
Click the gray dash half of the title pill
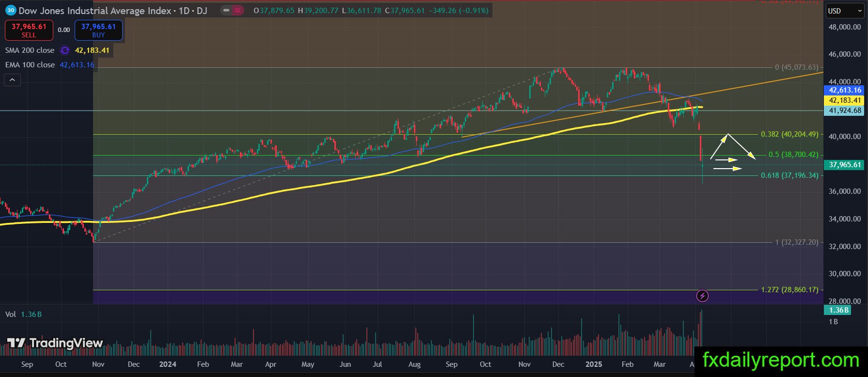226,10
